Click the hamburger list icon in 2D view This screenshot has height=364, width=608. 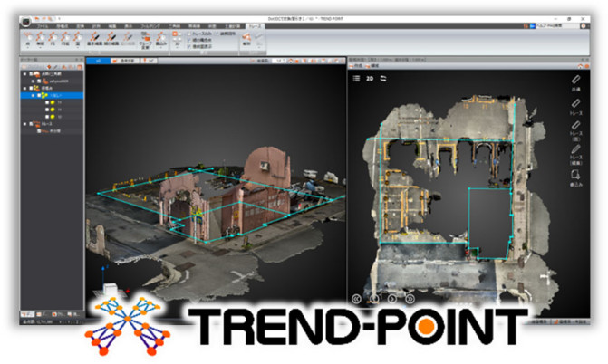tap(356, 78)
